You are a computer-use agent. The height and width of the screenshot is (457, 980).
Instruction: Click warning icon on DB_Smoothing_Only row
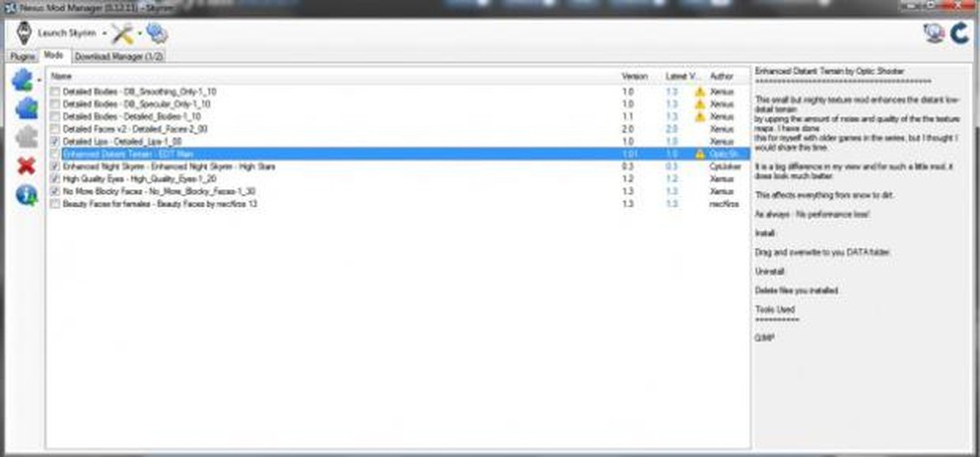pos(700,92)
